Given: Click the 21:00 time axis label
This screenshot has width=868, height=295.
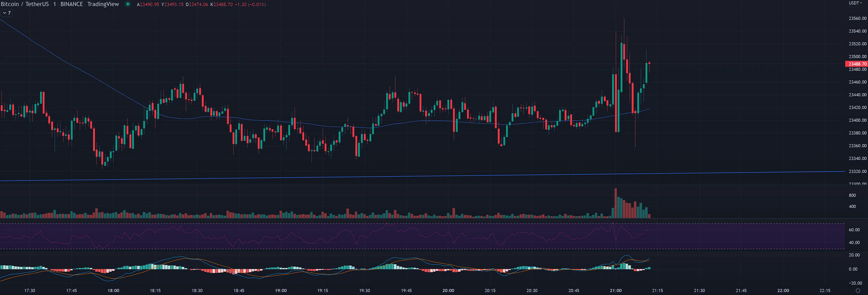Looking at the screenshot, I should click(616, 290).
